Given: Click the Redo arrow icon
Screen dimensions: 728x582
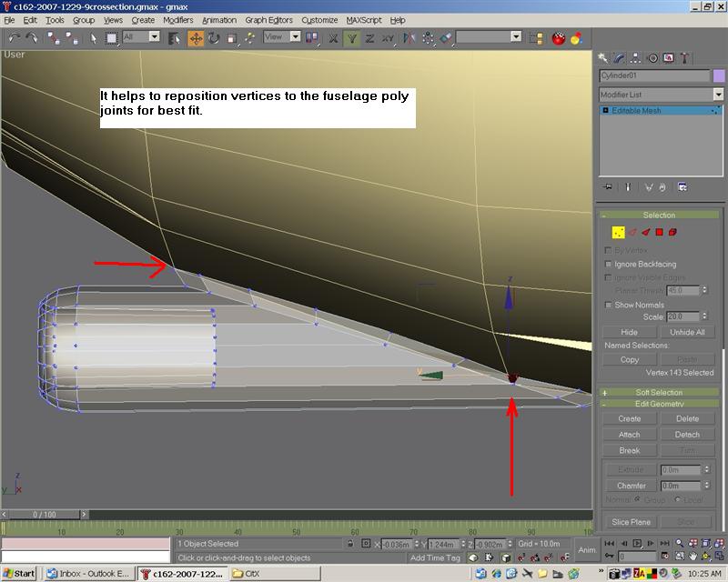Looking at the screenshot, I should [x=32, y=37].
